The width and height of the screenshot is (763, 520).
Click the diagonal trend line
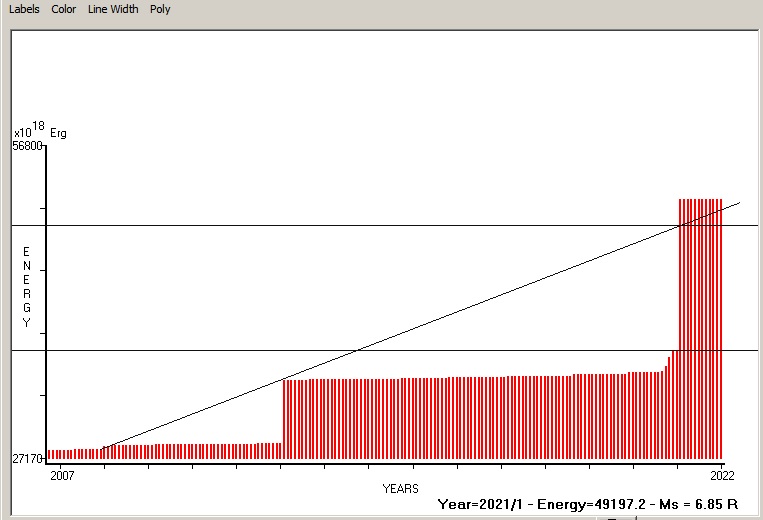pyautogui.click(x=500, y=294)
